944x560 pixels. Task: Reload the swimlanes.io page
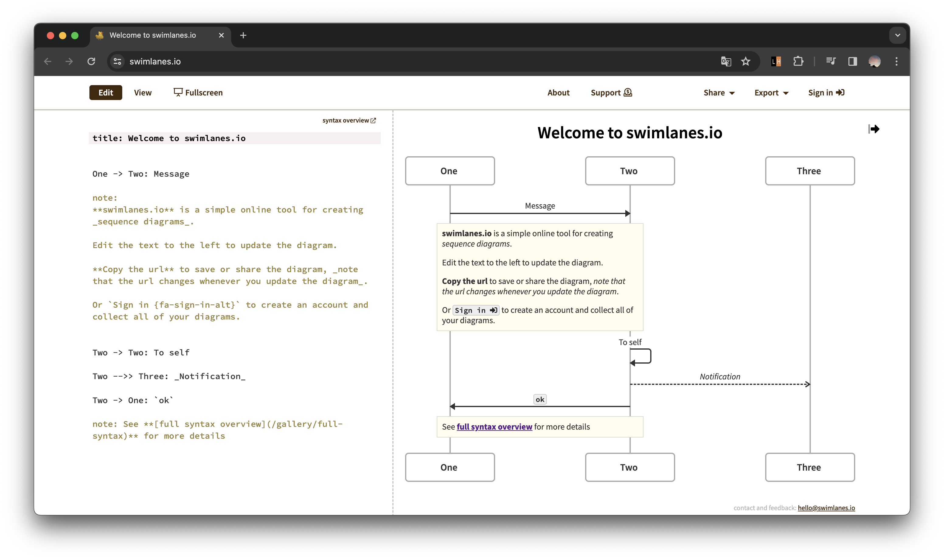click(91, 61)
